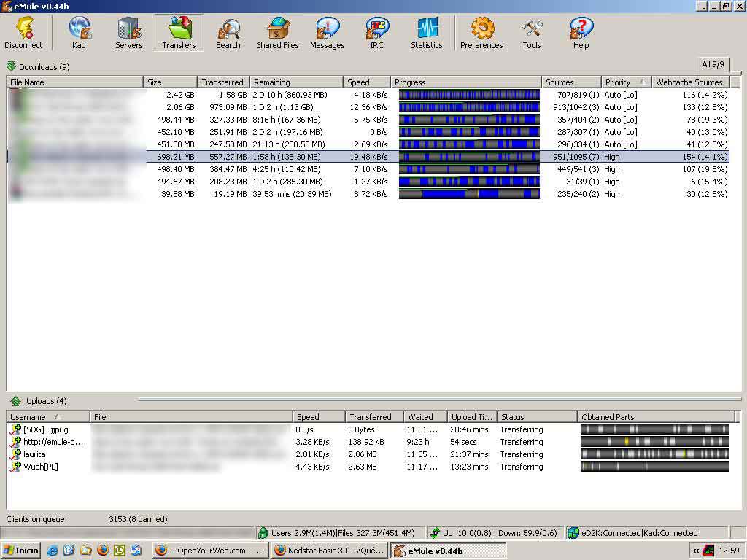This screenshot has width=747, height=560.
Task: Open the IRC window
Action: 377,32
